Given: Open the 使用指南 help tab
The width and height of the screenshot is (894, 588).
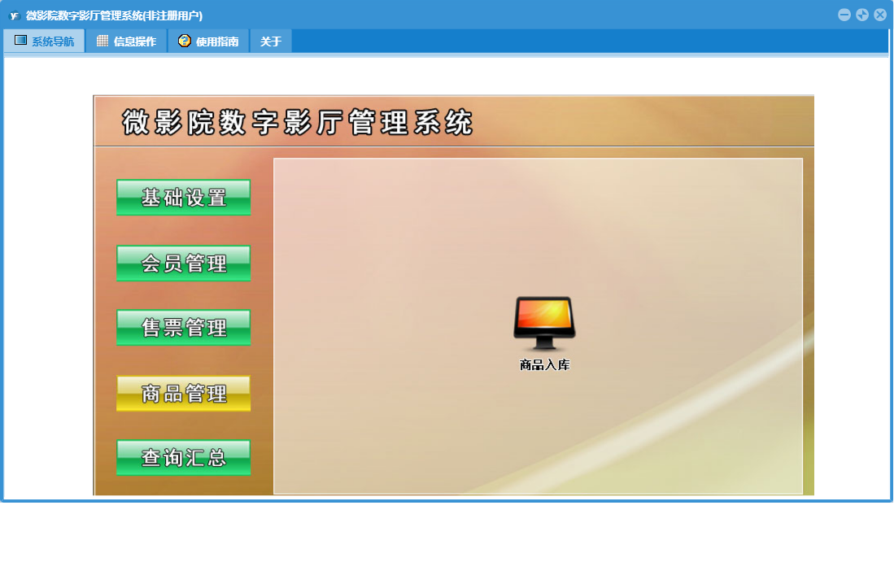Looking at the screenshot, I should tap(208, 41).
